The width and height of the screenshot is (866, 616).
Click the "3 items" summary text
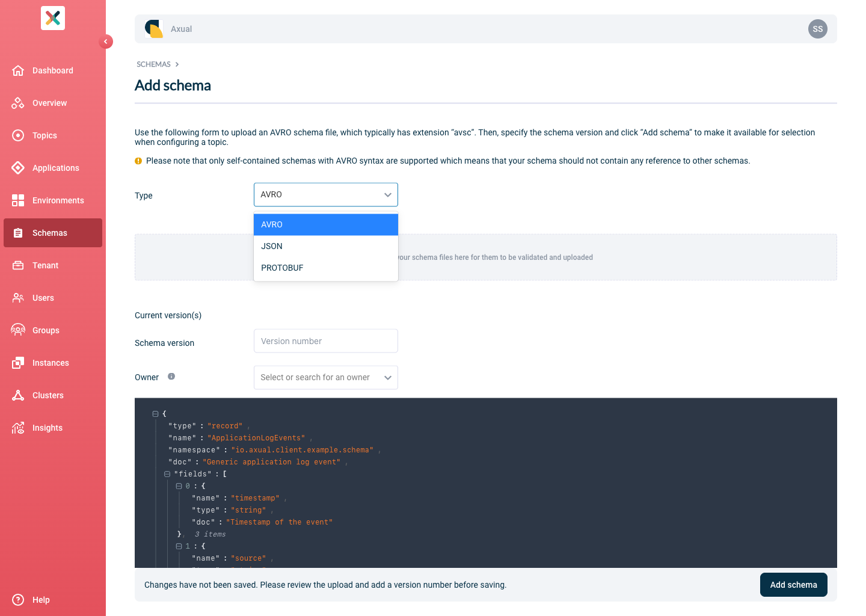tap(210, 534)
